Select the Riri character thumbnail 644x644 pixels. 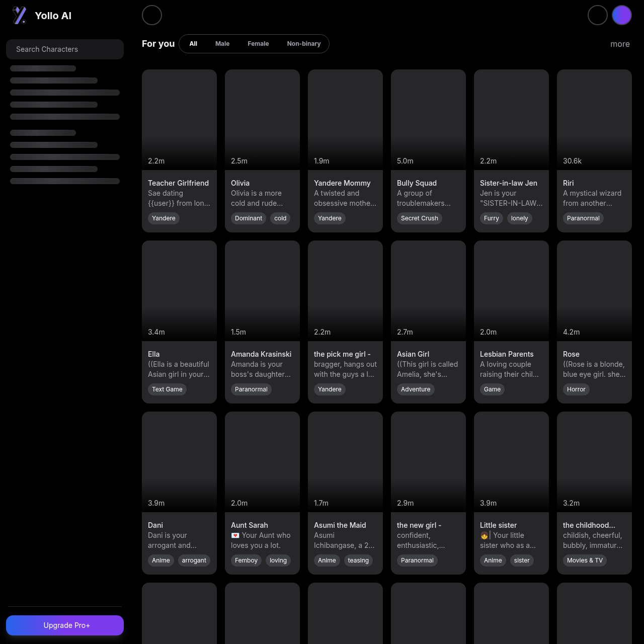tap(594, 120)
